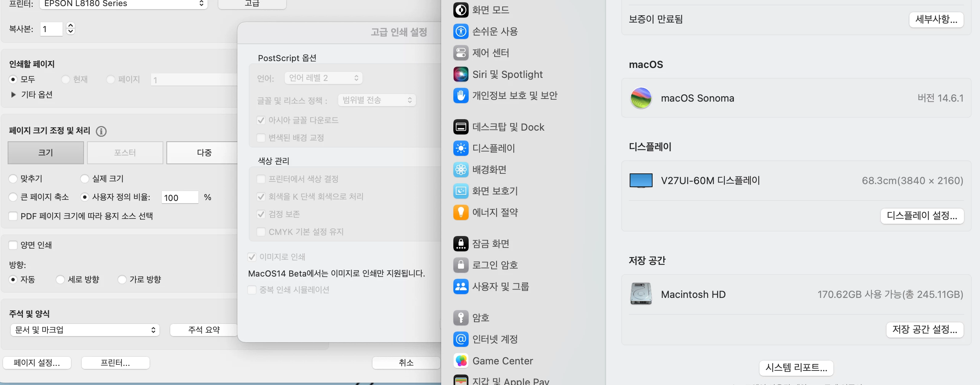
Task: Click 주석 요약 button
Action: coord(204,330)
